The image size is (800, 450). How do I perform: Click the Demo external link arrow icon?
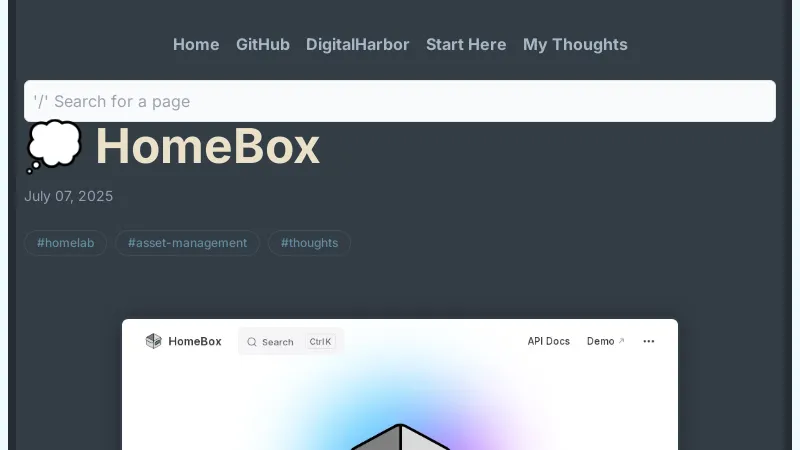coord(621,340)
